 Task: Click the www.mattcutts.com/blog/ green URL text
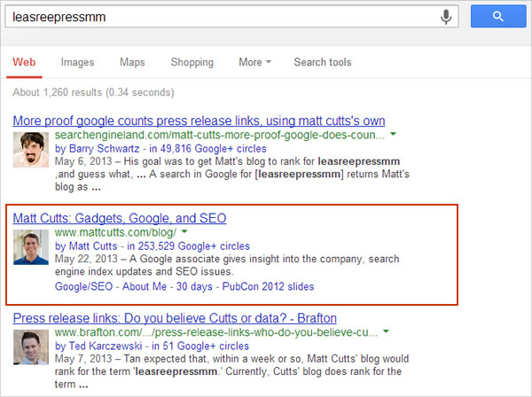click(115, 232)
